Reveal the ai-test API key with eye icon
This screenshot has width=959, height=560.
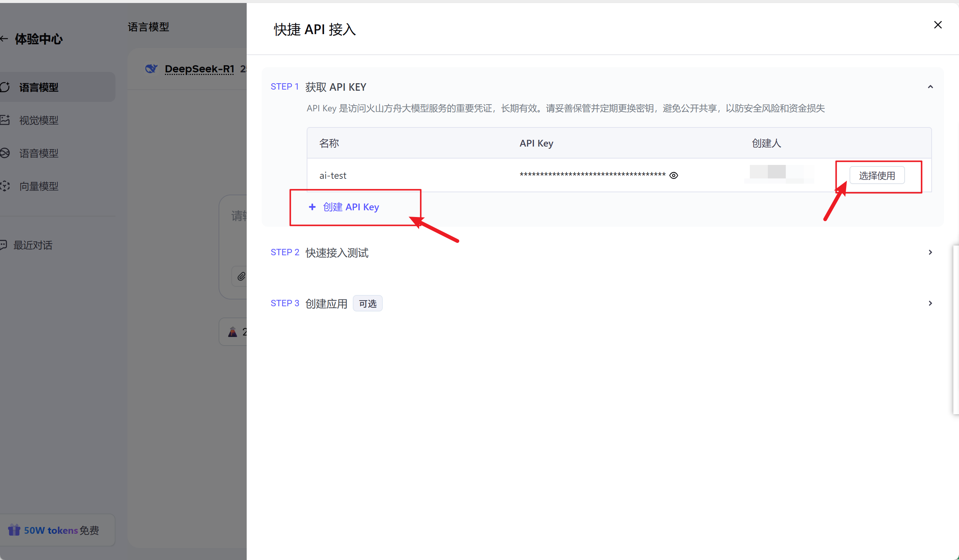[674, 175]
